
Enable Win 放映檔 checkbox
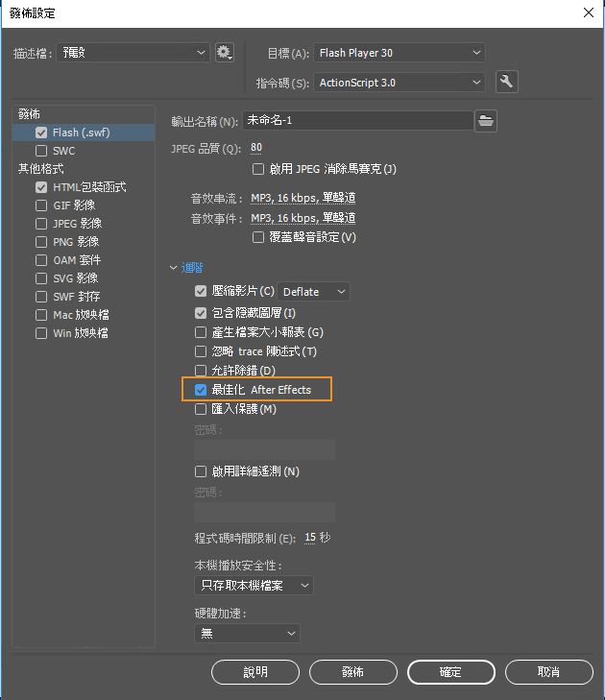pos(41,333)
